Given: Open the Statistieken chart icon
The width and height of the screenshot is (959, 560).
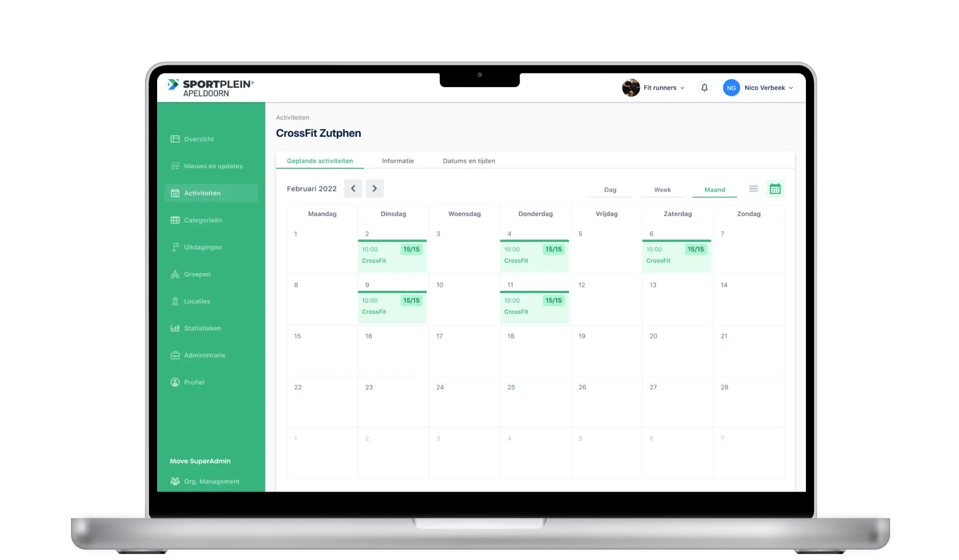Looking at the screenshot, I should coord(175,328).
